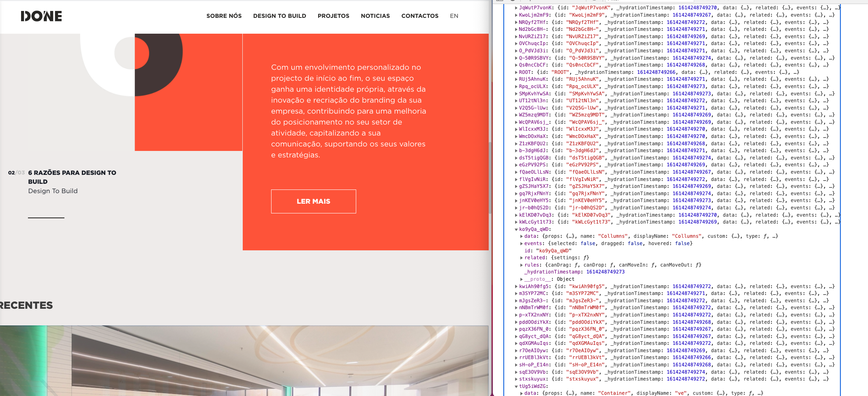Expand the ROOT object entry

[517, 72]
